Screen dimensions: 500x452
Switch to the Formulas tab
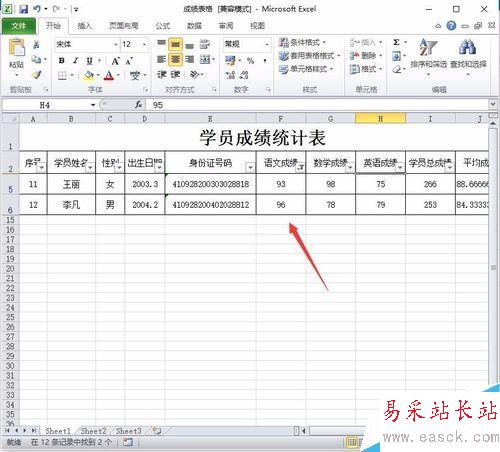click(x=163, y=26)
